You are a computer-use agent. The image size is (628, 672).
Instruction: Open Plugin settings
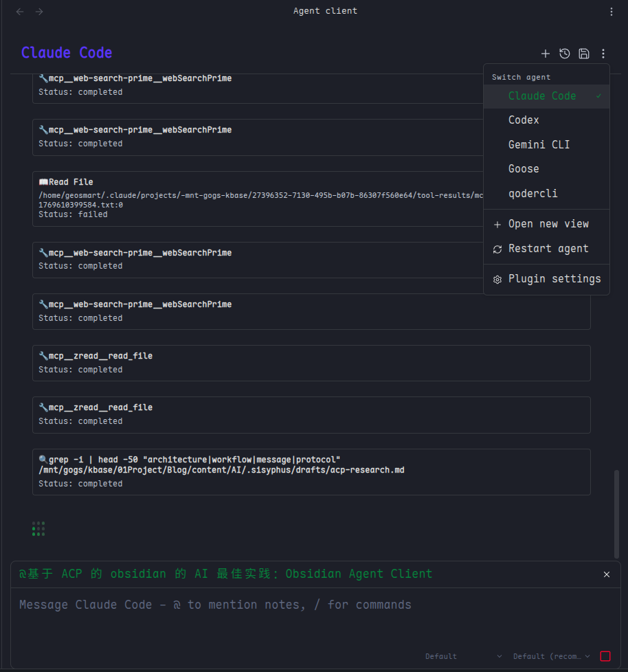(x=546, y=279)
